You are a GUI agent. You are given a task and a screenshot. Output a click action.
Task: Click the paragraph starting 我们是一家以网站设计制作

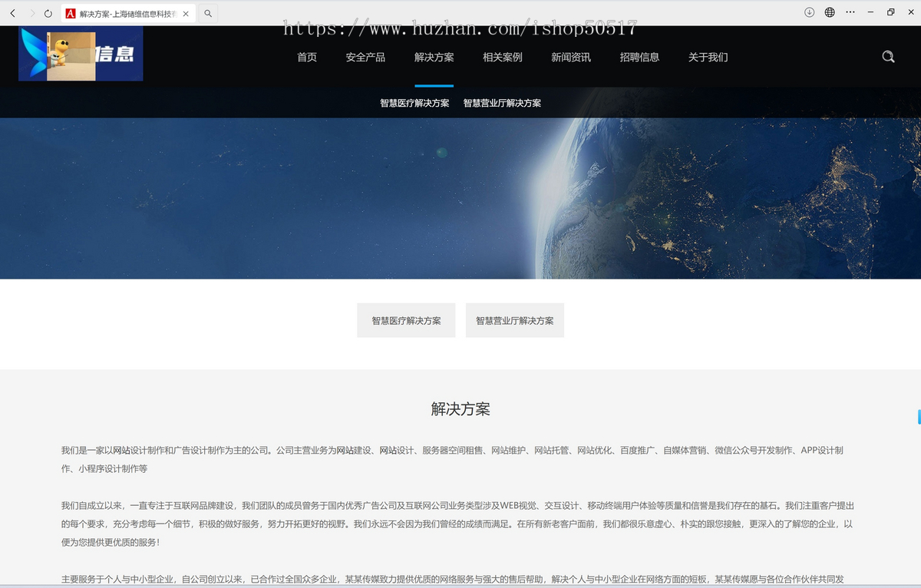coord(453,459)
